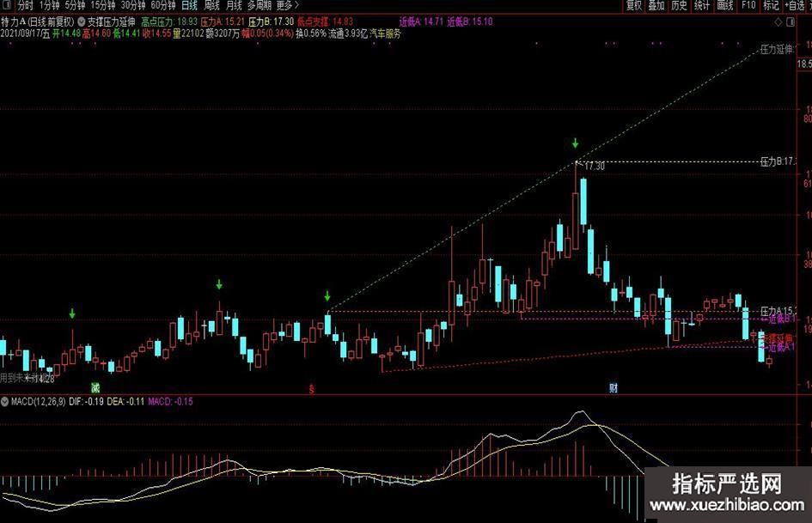Click the 汽车服务 sector label

tap(385, 33)
